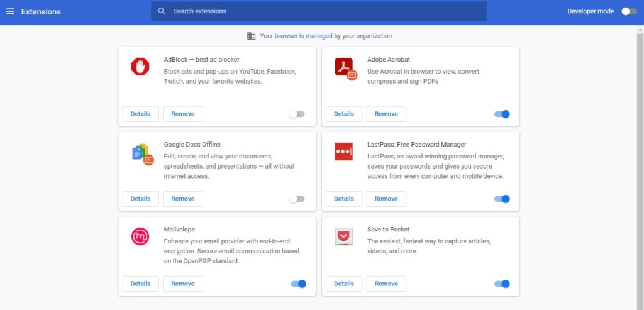Open Details for LastPass
The image size is (644, 310).
344,199
